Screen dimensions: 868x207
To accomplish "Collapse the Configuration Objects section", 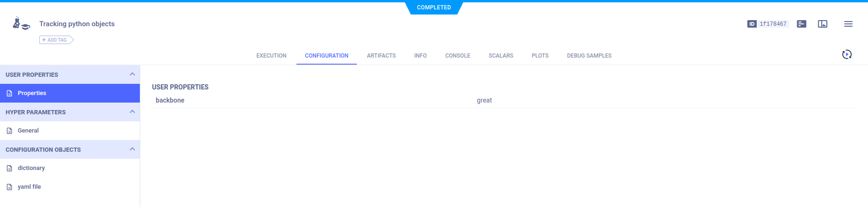I will pyautogui.click(x=132, y=149).
